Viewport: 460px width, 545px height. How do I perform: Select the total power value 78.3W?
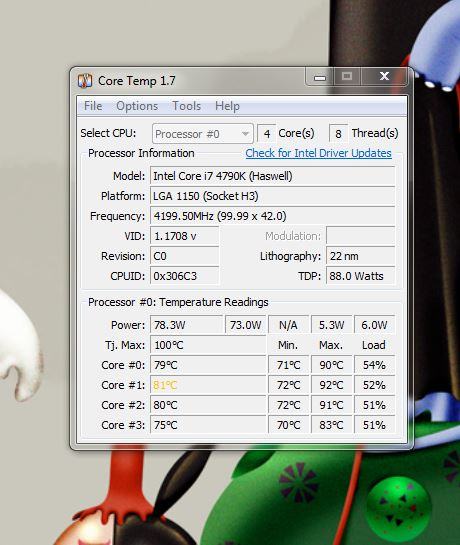[187, 325]
